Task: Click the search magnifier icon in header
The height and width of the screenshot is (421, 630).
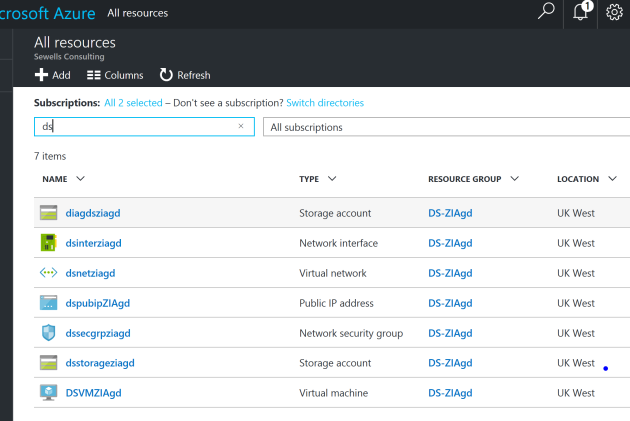Action: point(546,13)
